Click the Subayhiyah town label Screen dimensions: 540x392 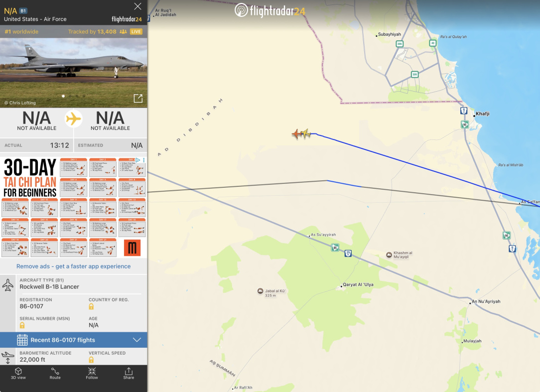[390, 34]
